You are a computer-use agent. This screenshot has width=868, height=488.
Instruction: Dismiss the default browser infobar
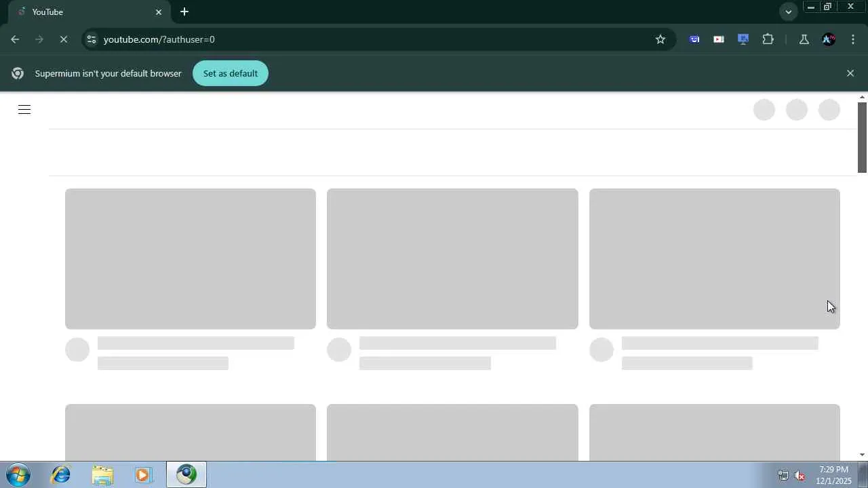[850, 73]
